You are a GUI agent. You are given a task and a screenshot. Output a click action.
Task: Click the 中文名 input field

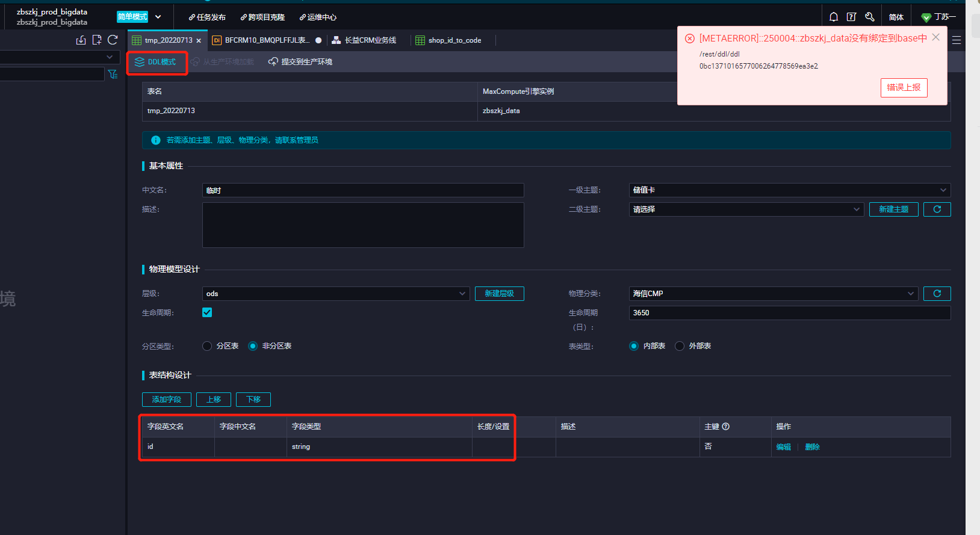[x=363, y=190]
